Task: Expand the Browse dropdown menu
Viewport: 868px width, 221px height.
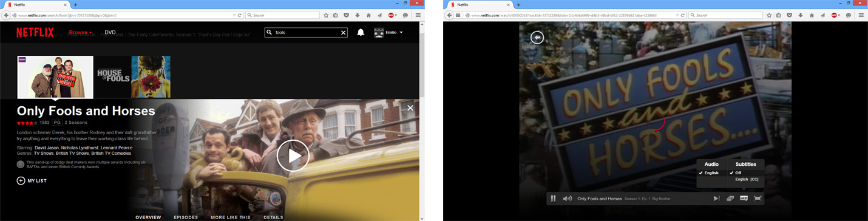Action: (80, 32)
